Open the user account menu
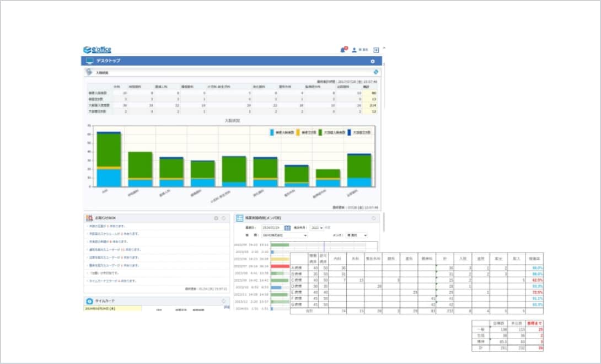The image size is (601, 364). [x=360, y=50]
